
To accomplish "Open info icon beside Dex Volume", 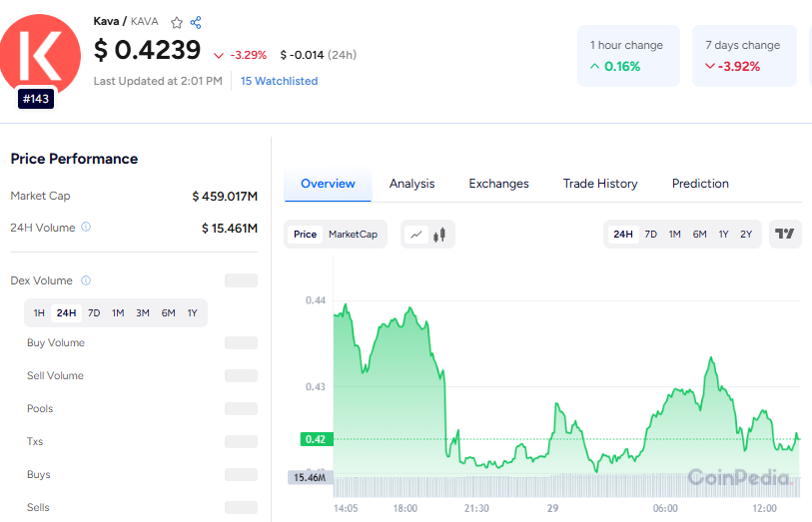I will click(x=86, y=280).
